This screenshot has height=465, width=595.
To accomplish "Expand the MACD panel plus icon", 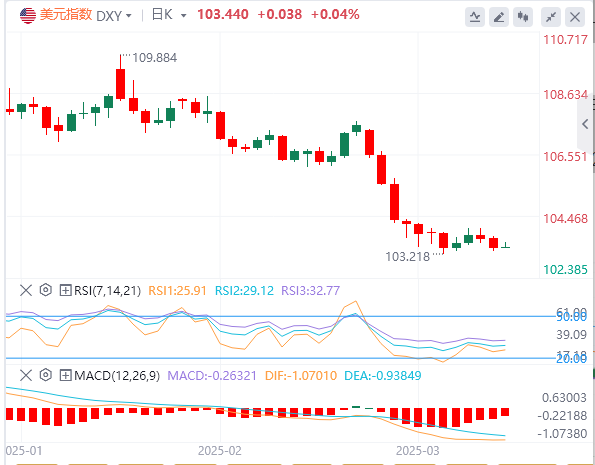I will [65, 376].
